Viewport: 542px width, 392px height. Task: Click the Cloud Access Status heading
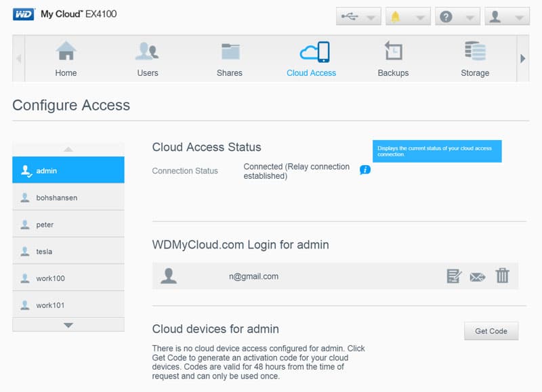(207, 147)
